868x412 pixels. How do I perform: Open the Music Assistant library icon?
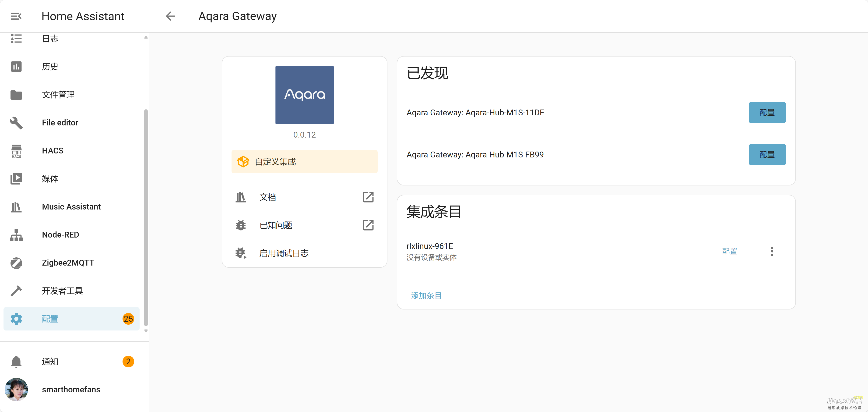[x=16, y=207]
